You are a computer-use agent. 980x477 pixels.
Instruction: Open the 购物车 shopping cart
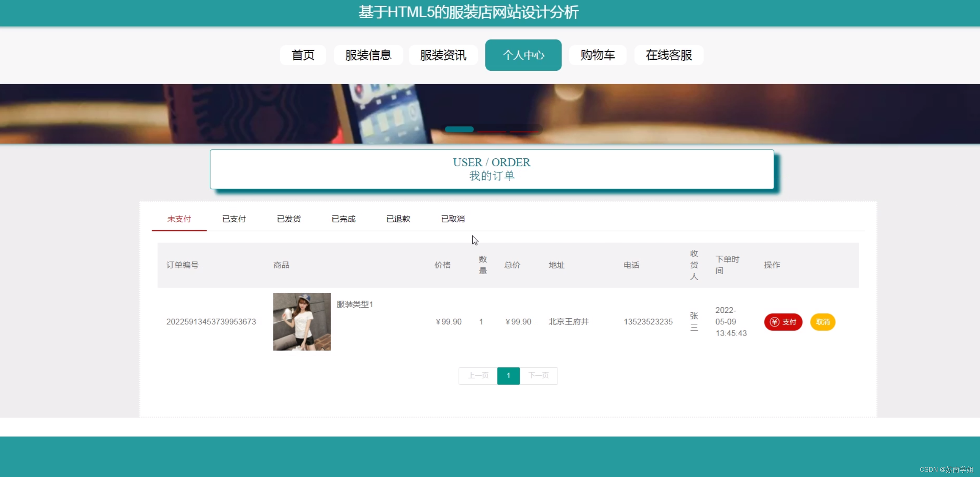pyautogui.click(x=597, y=55)
